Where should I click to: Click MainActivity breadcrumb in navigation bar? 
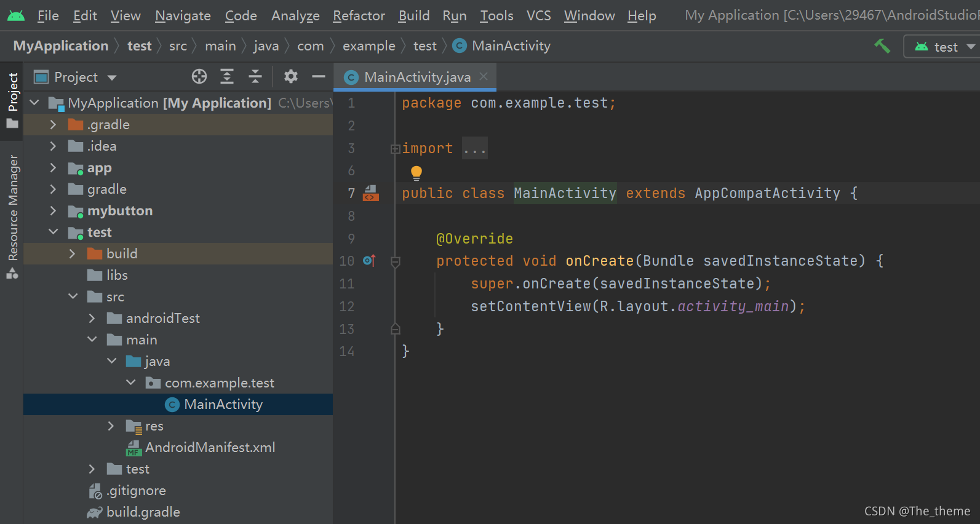pyautogui.click(x=502, y=46)
